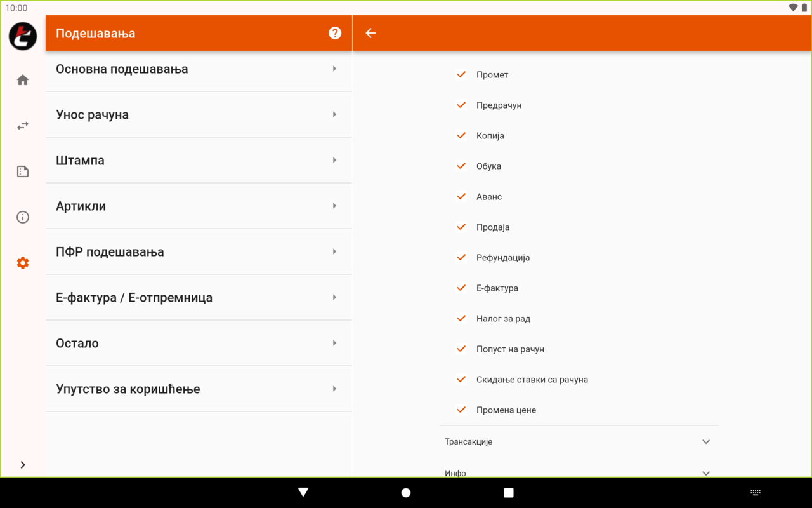Open arrow next to Остало
The width and height of the screenshot is (812, 508).
(x=334, y=343)
